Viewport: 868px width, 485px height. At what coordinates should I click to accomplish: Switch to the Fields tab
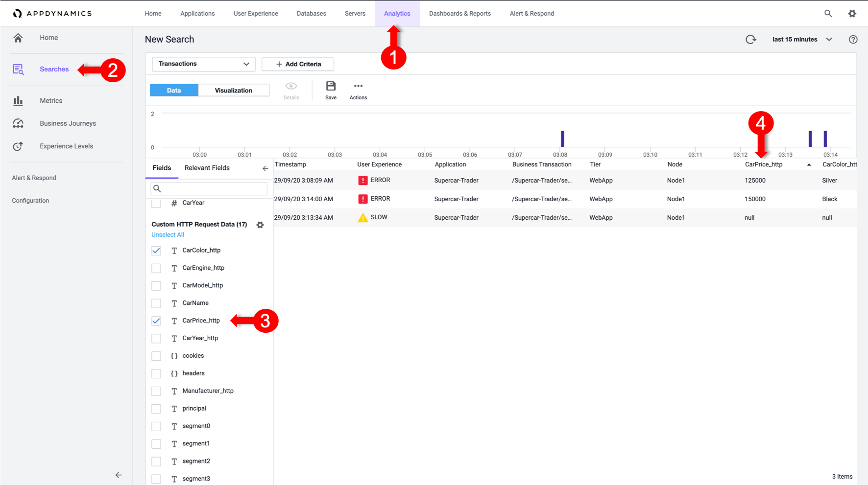coord(162,168)
